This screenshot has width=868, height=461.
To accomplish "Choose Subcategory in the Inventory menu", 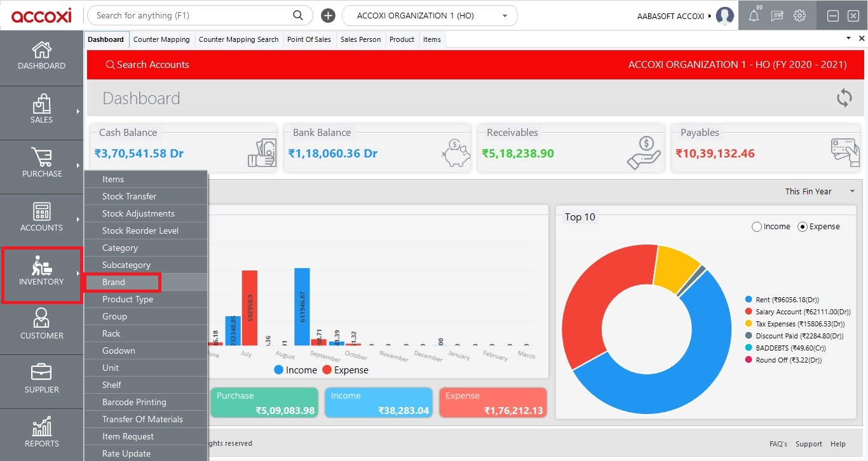I will [x=146, y=265].
